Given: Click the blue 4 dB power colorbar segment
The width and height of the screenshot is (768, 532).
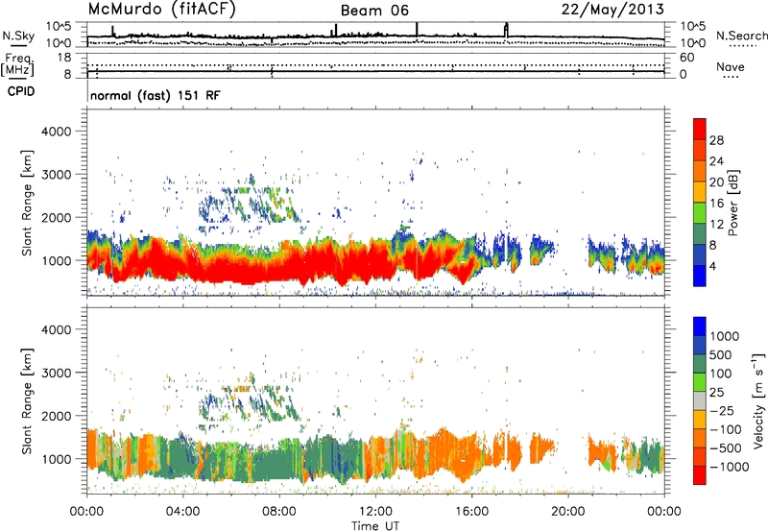Looking at the screenshot, I should [x=700, y=276].
